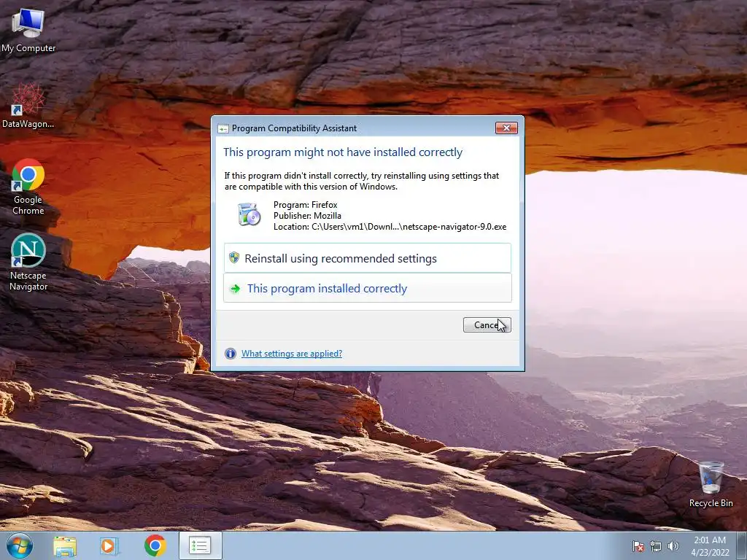Click the volume speaker tray icon

pos(673,546)
